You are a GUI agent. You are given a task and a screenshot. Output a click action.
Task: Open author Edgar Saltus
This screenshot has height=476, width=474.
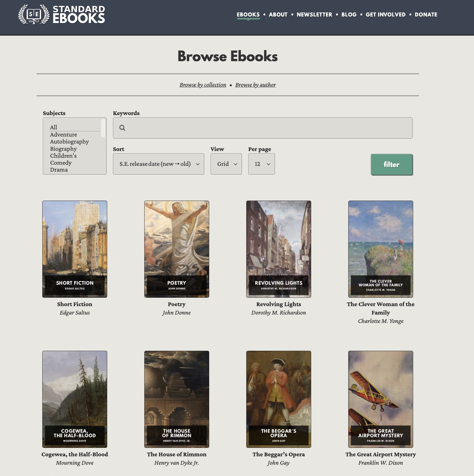[75, 313]
